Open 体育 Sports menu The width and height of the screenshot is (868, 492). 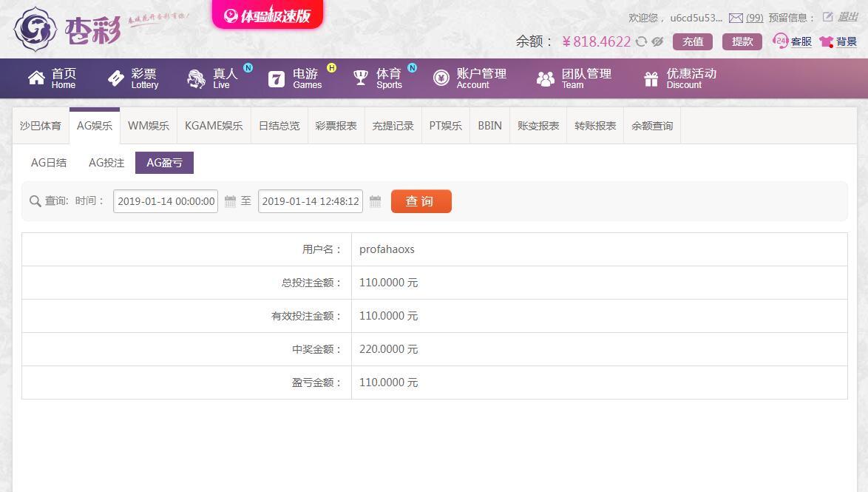click(x=389, y=78)
